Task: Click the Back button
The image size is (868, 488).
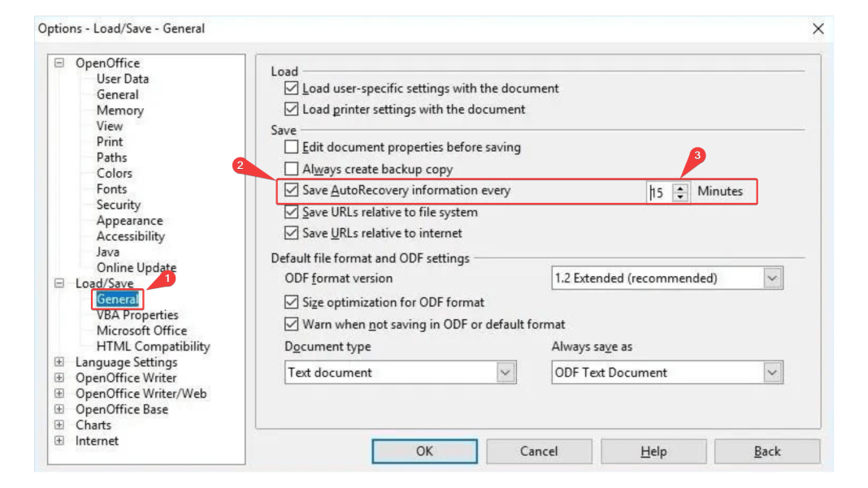Action: 767,451
